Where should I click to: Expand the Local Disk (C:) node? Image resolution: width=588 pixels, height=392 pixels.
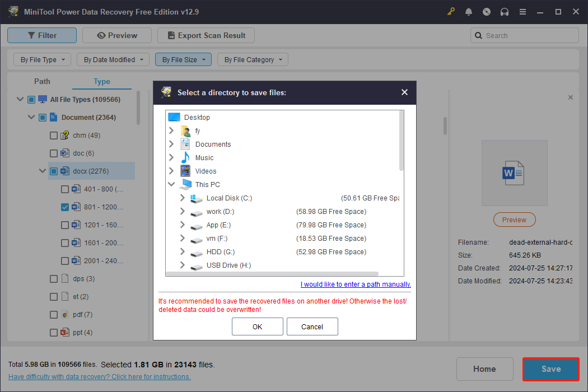coord(183,198)
